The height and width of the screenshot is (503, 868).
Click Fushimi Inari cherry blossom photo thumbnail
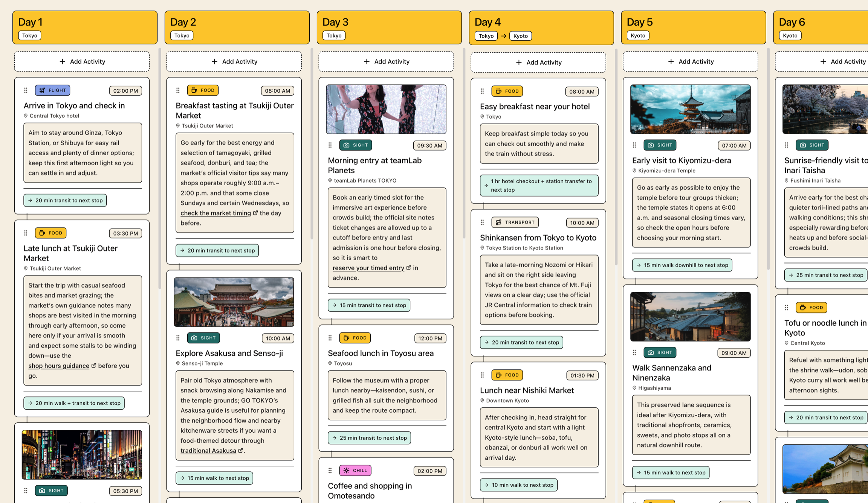(x=825, y=109)
